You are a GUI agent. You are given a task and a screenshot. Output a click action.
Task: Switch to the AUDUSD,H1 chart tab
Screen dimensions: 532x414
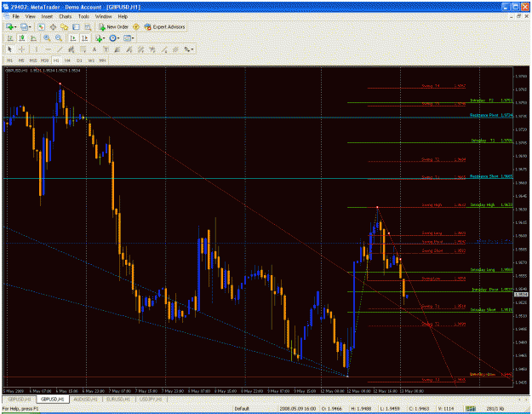click(x=85, y=400)
